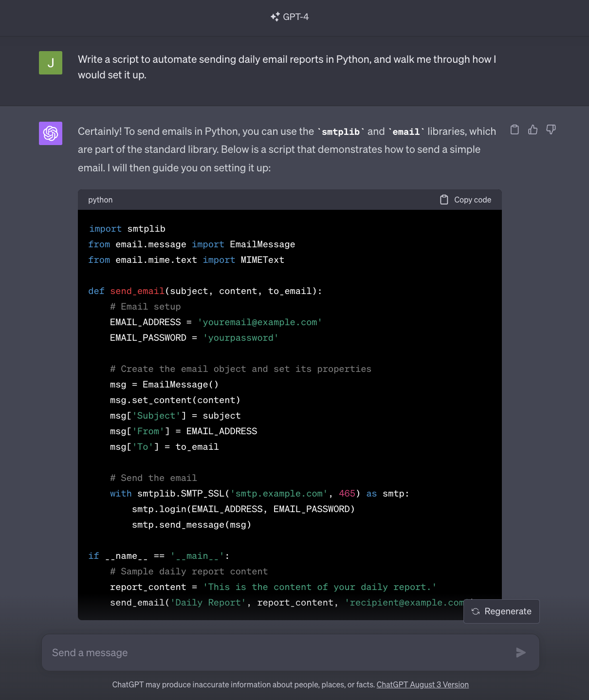Click the '# Sample daily report content' comment
The width and height of the screenshot is (589, 700).
coord(189,571)
